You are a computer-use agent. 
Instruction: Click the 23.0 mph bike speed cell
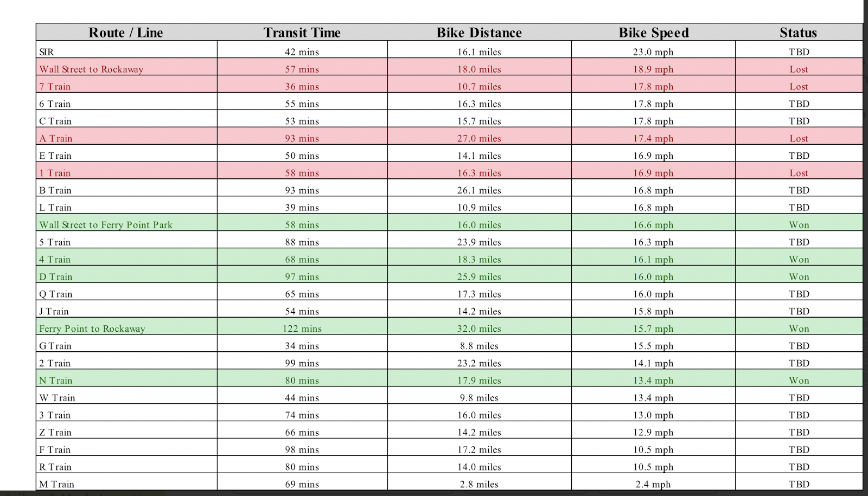[653, 52]
